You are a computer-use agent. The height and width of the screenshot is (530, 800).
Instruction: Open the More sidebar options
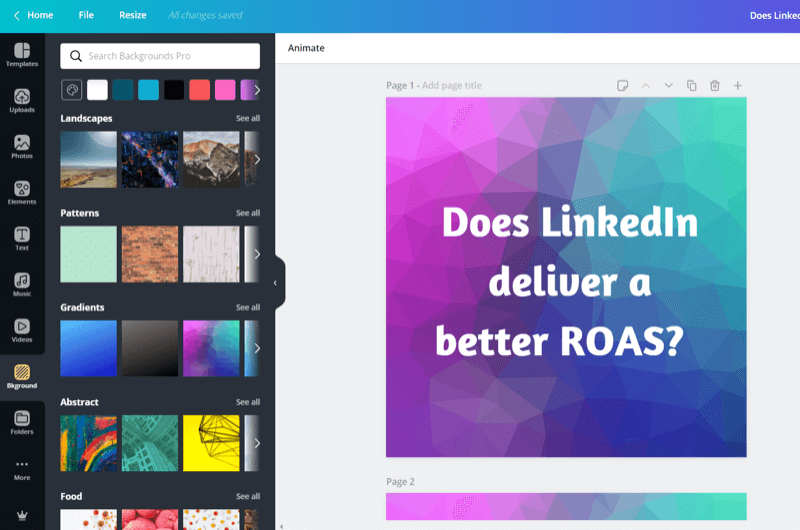click(x=22, y=470)
